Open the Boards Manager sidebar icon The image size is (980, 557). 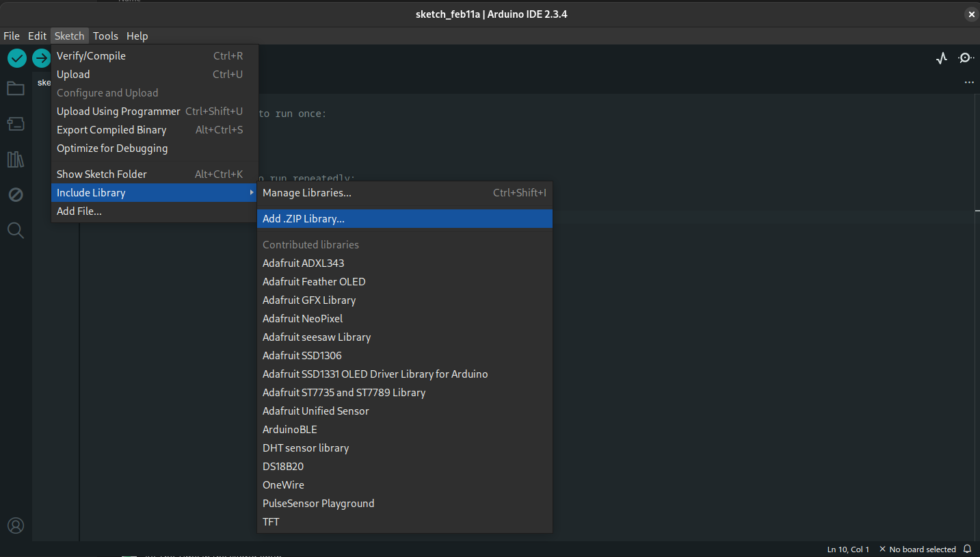(x=16, y=124)
